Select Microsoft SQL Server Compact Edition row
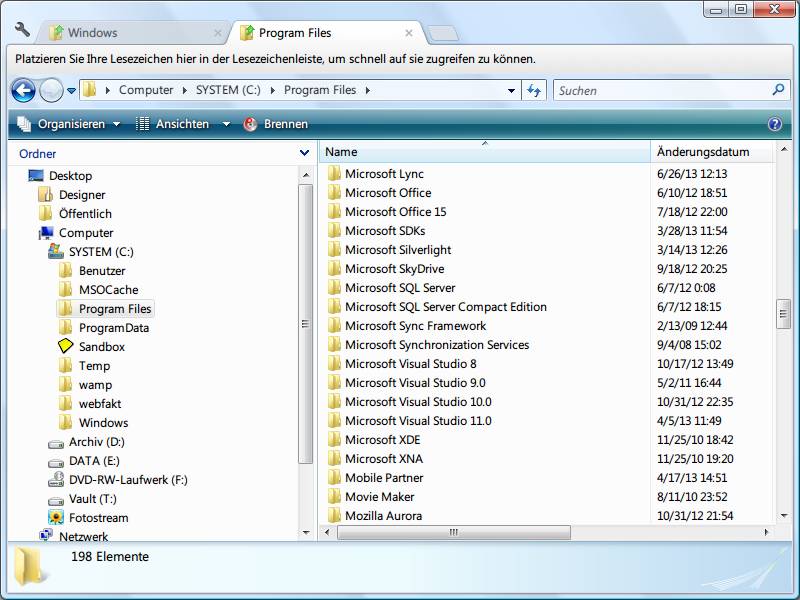The width and height of the screenshot is (800, 600). [x=547, y=307]
